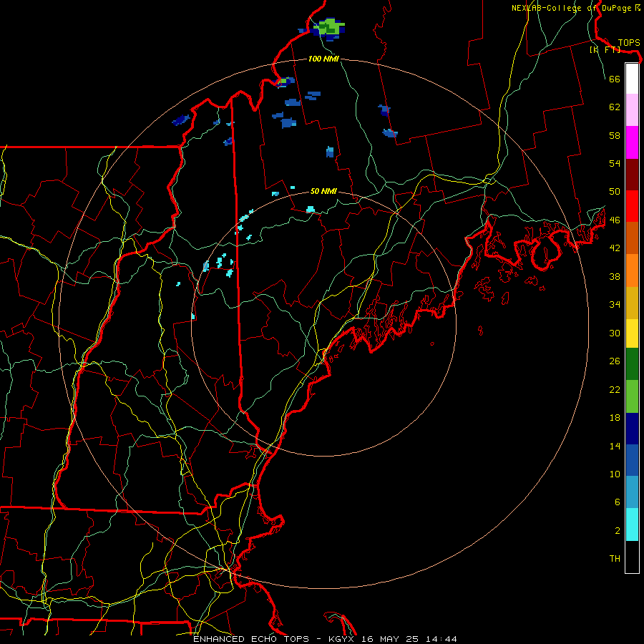The height and width of the screenshot is (644, 644).
Task: Select the bright red legend swatch
Action: [x=632, y=206]
